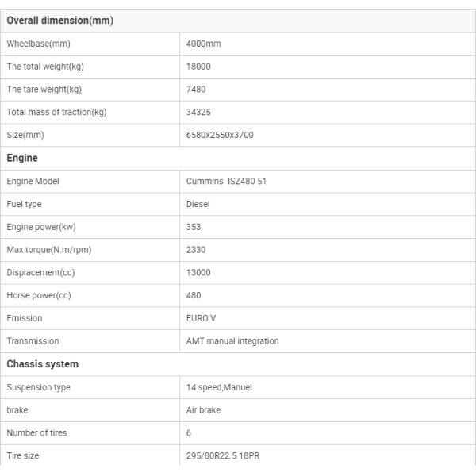This screenshot has width=476, height=476.
Task: Select the Cummins ISZ480 51 cell
Action: 226,182
